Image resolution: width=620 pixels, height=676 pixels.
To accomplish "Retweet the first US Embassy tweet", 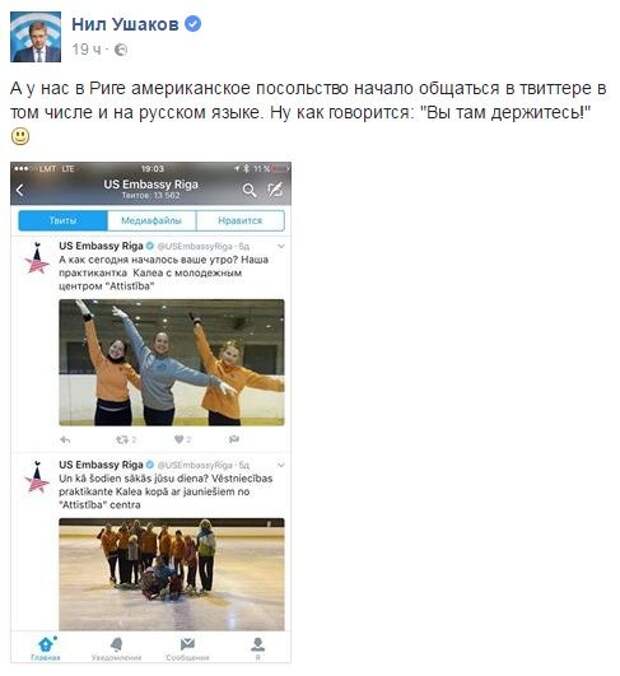I will tap(126, 440).
